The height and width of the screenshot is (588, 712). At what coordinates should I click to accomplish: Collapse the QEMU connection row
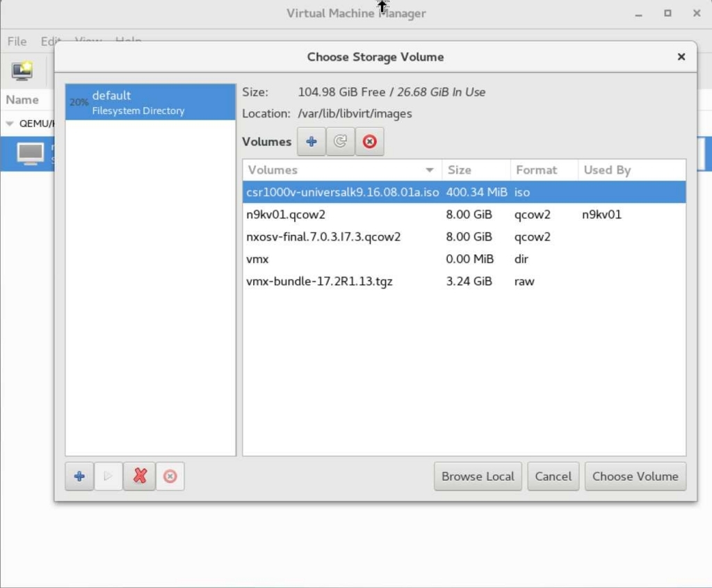(10, 124)
